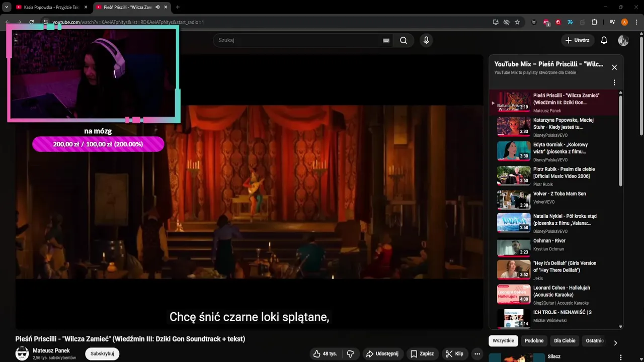Subscribe with the Subskrybuj button
The width and height of the screenshot is (644, 362).
(x=102, y=353)
